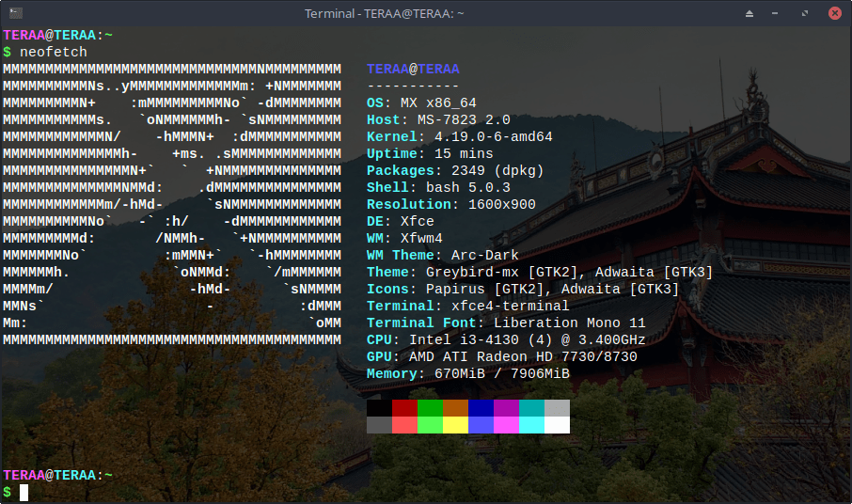
Task: Click the light gray color block
Action: (x=558, y=408)
